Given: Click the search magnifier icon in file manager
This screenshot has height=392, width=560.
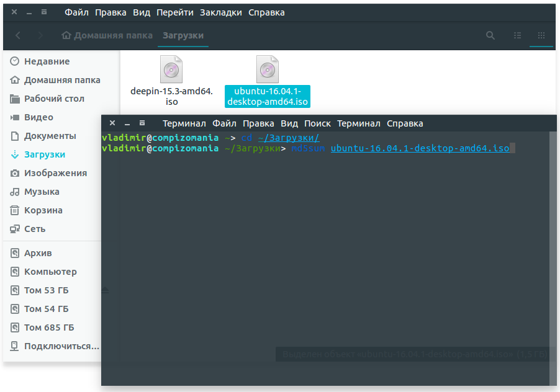Looking at the screenshot, I should pos(490,35).
